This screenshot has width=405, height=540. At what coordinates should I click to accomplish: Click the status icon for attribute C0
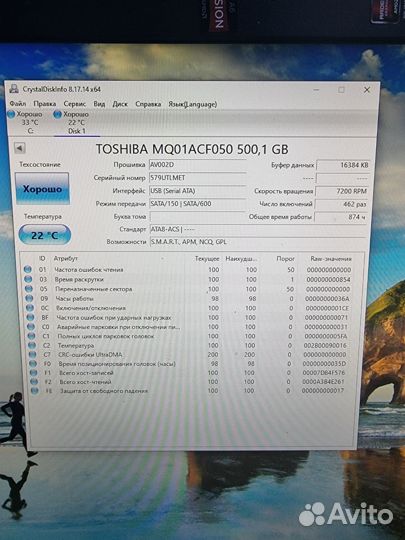click(31, 326)
